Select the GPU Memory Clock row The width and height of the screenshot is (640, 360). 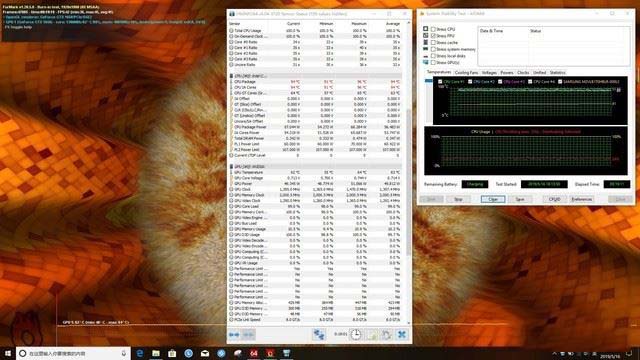pyautogui.click(x=315, y=195)
